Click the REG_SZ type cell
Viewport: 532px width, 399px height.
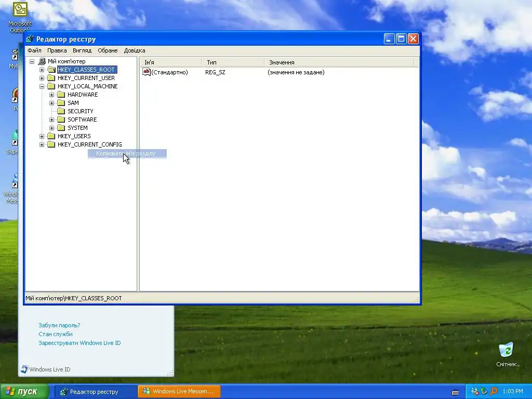[215, 72]
